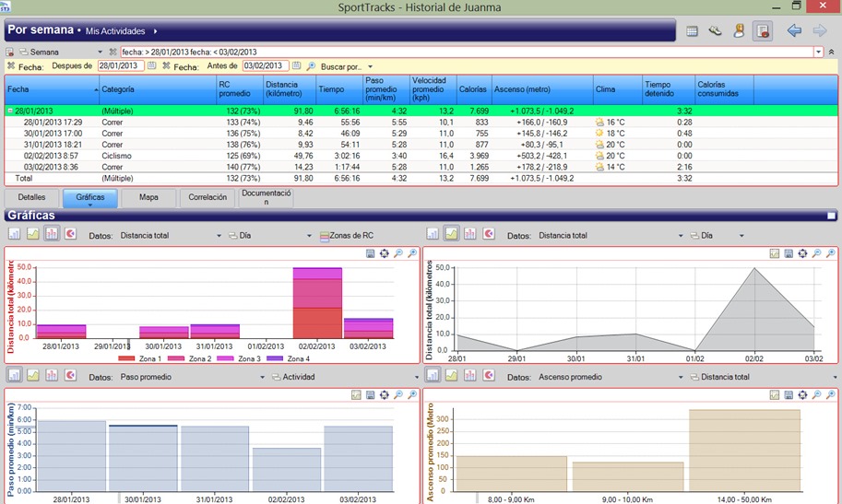Open the search filter history dropdown arrow
The image size is (842, 504).
tap(818, 53)
